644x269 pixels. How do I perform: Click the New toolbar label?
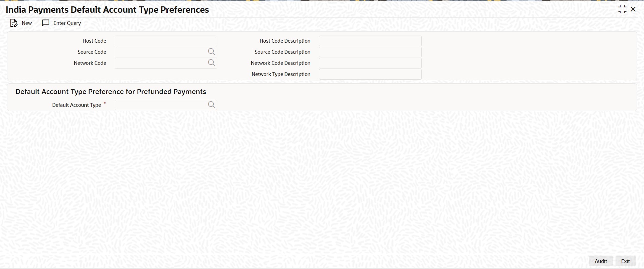(27, 23)
